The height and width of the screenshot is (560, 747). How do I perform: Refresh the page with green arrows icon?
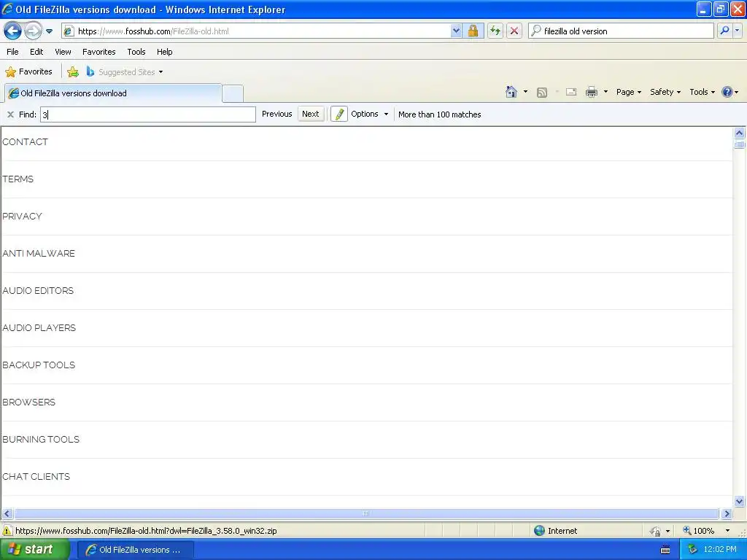(x=495, y=31)
